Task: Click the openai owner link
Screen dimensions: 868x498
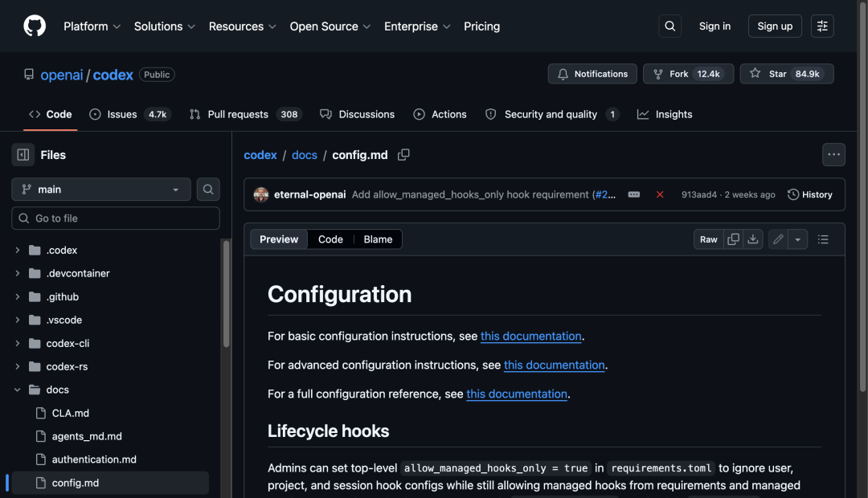Action: [61, 75]
